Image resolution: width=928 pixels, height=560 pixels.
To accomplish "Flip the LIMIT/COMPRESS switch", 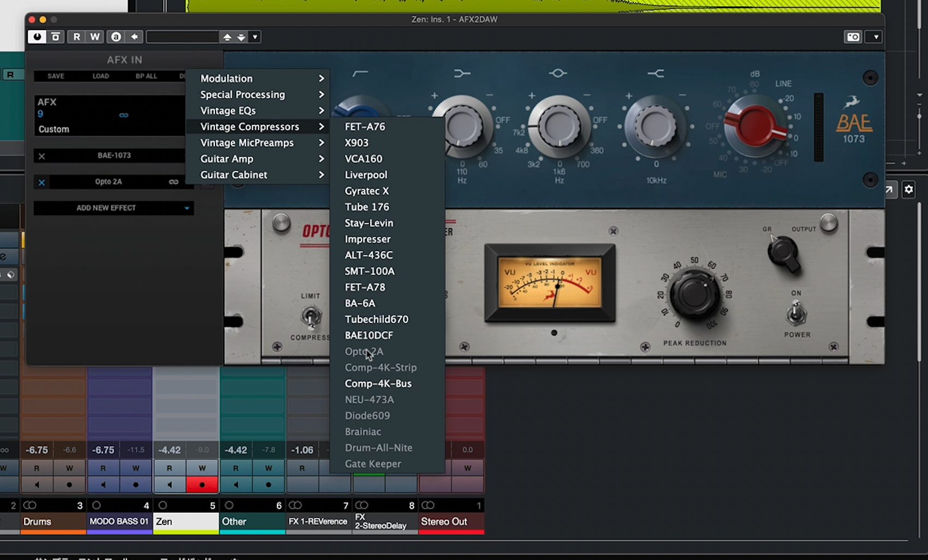I will tap(311, 317).
